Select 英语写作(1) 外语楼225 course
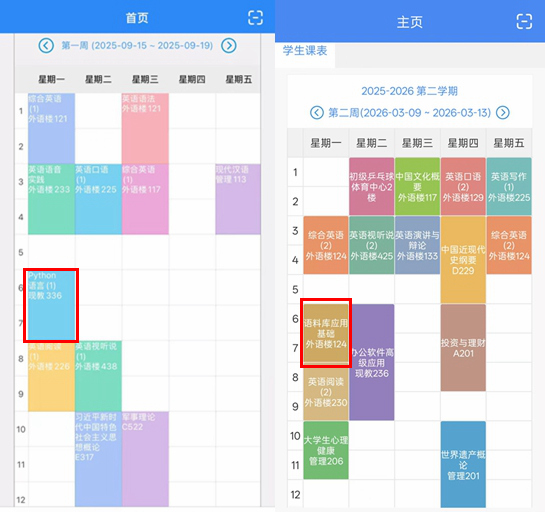The height and width of the screenshot is (512, 545). [x=509, y=187]
